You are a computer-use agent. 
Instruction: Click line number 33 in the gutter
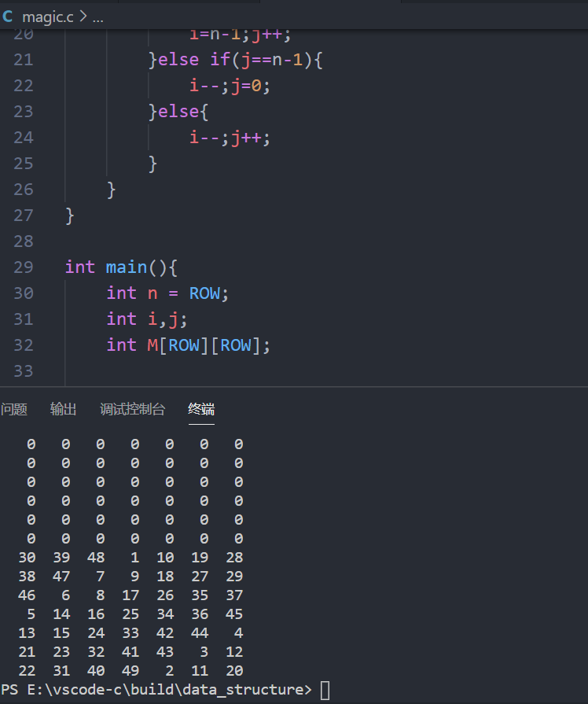[x=24, y=371]
